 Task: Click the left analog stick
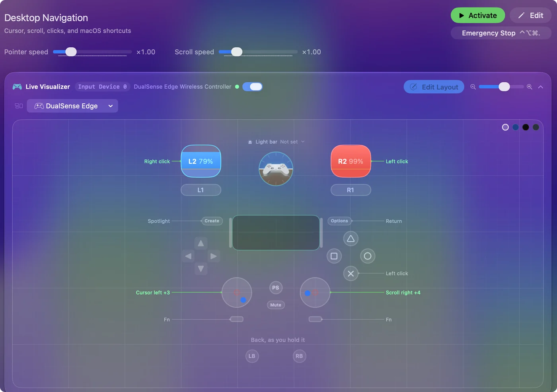tap(237, 293)
